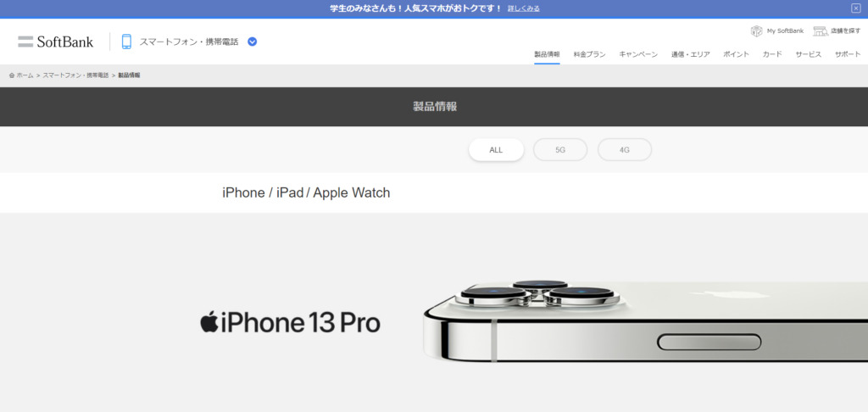Click the store finder shop icon
Image resolution: width=868 pixels, height=412 pixels.
(x=821, y=31)
